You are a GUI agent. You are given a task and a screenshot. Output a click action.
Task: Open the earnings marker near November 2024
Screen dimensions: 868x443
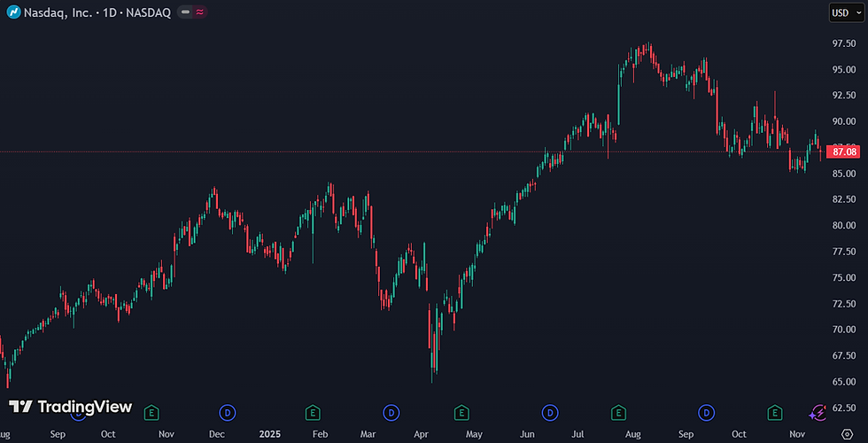(151, 412)
